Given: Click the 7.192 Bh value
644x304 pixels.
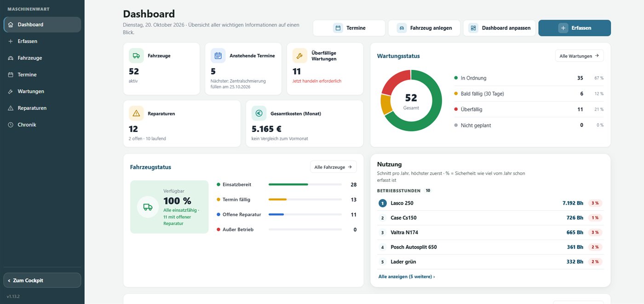Looking at the screenshot, I should [573, 203].
